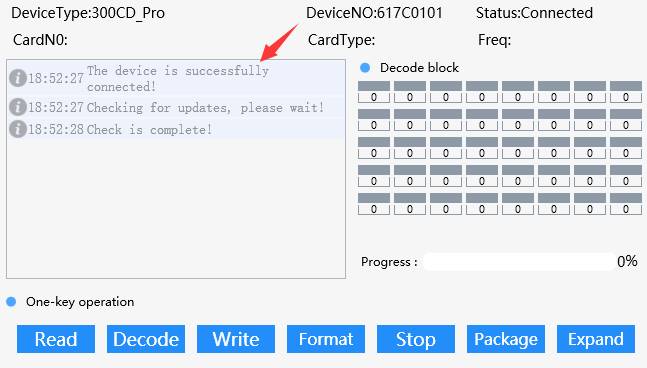The height and width of the screenshot is (368, 647).
Task: Click the Expand button
Action: pos(596,339)
